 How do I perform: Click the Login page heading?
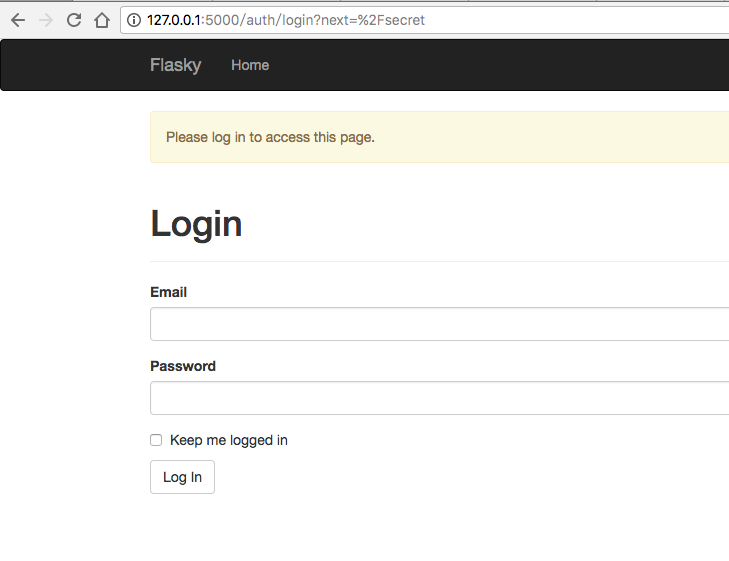tap(196, 224)
